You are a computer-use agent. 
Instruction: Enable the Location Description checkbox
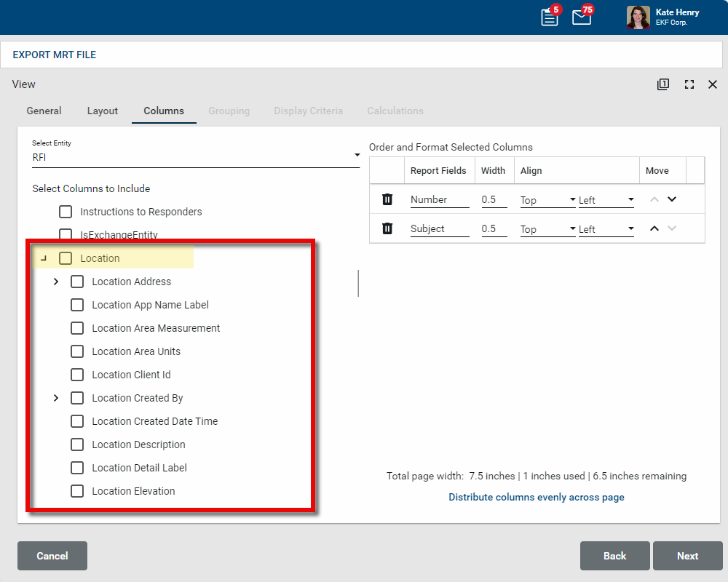[77, 445]
